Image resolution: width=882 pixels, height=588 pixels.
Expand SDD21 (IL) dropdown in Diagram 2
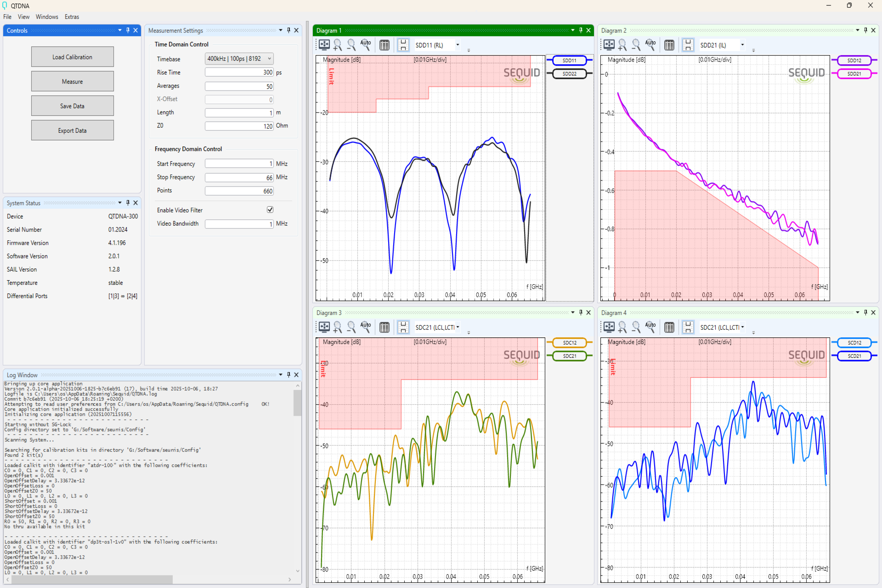pyautogui.click(x=742, y=45)
